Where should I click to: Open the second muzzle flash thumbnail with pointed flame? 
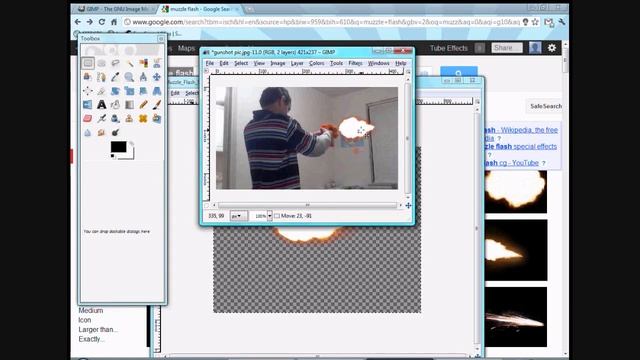(x=516, y=250)
